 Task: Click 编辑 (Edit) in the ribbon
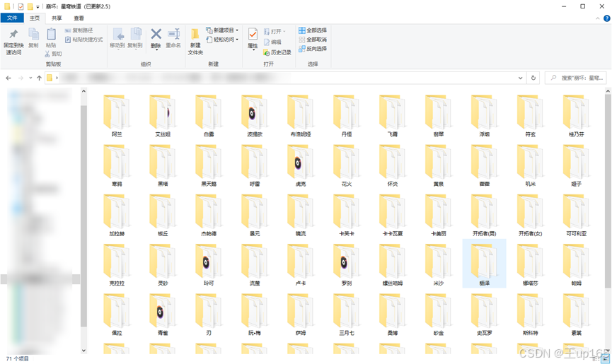point(272,42)
